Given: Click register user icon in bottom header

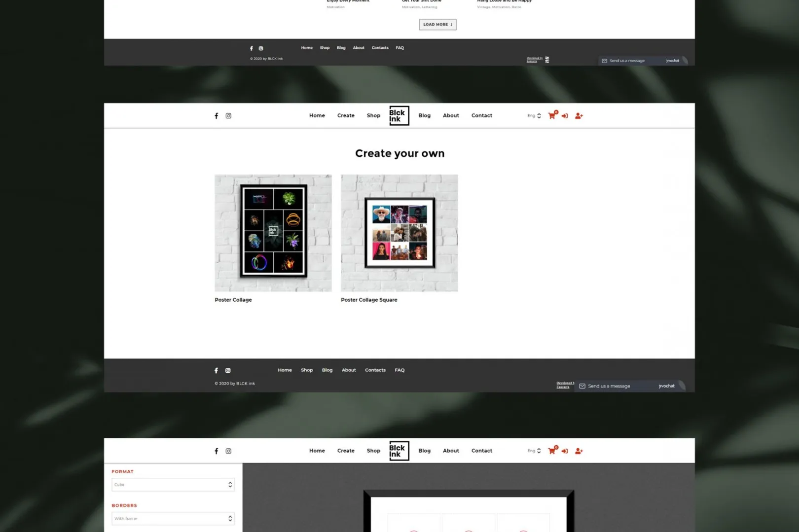Looking at the screenshot, I should click(579, 451).
